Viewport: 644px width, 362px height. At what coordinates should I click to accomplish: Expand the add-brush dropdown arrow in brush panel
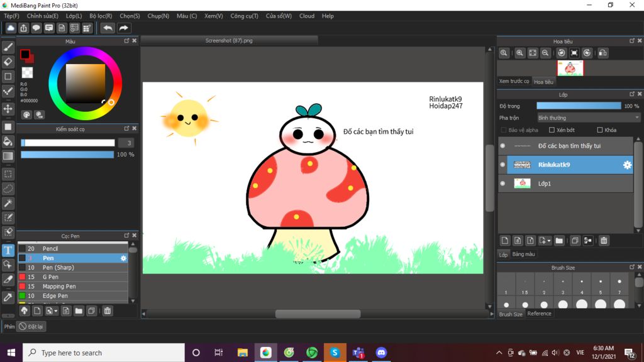pyautogui.click(x=56, y=311)
